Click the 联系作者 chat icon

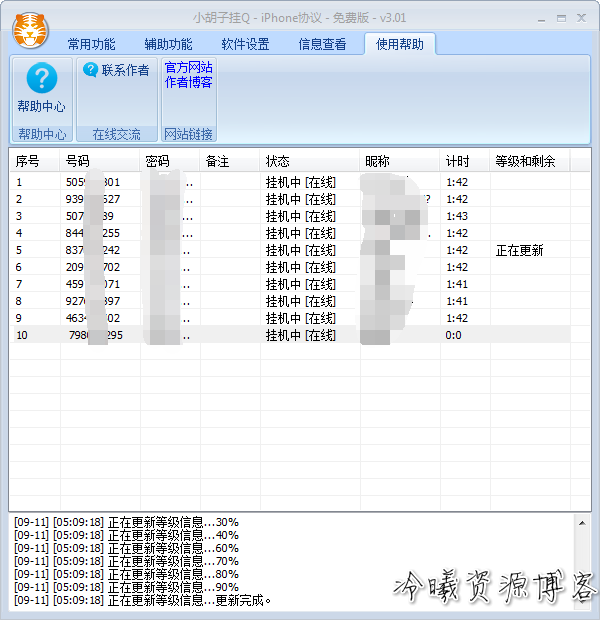pyautogui.click(x=90, y=70)
